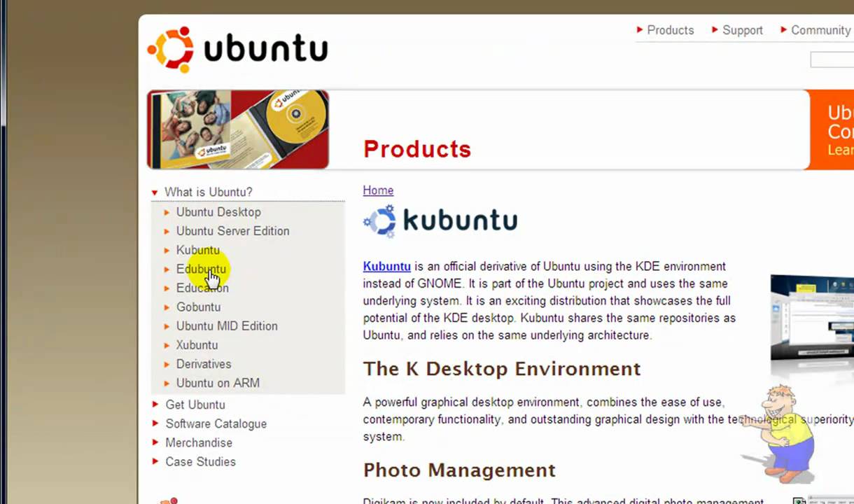This screenshot has width=854, height=504.
Task: Open the Education sidebar entry
Action: point(202,288)
